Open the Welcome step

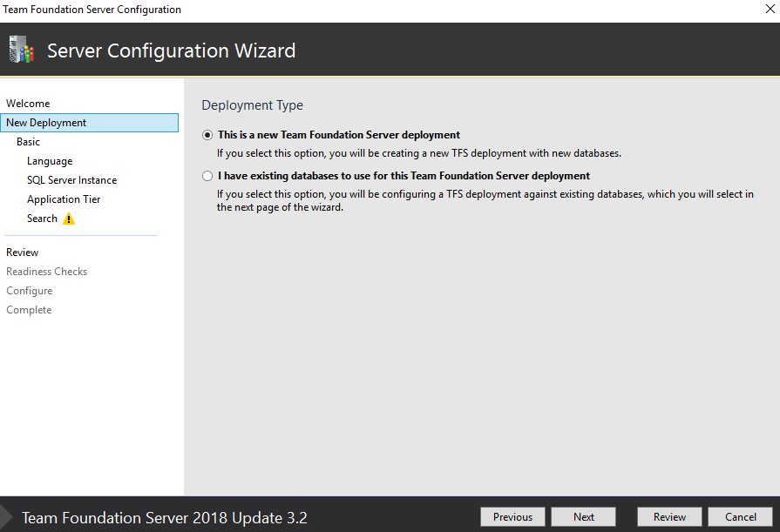28,104
